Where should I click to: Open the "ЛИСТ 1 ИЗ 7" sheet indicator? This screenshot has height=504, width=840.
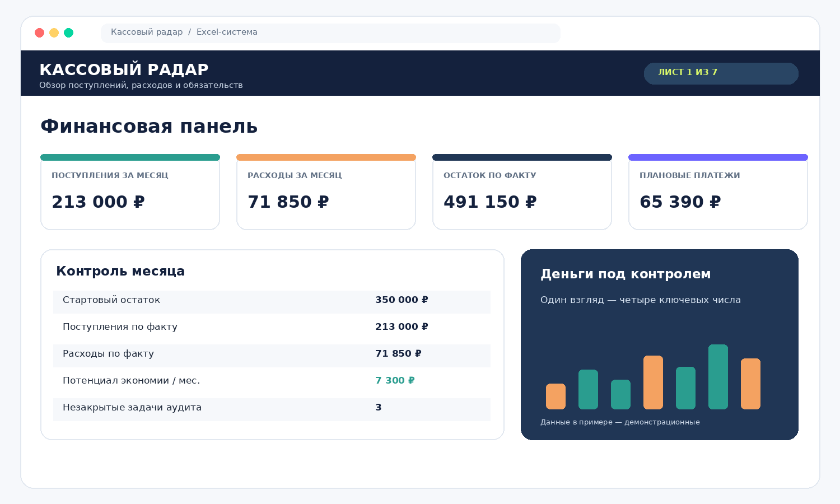tap(721, 73)
